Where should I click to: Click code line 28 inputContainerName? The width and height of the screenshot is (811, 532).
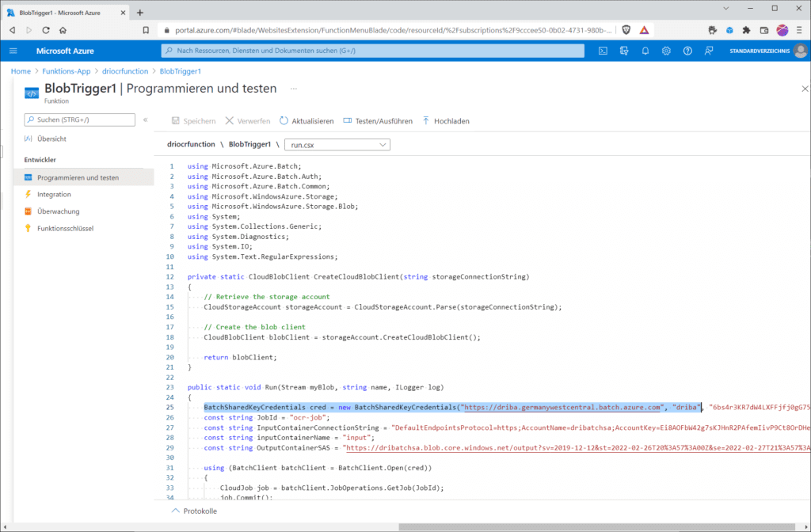point(288,437)
